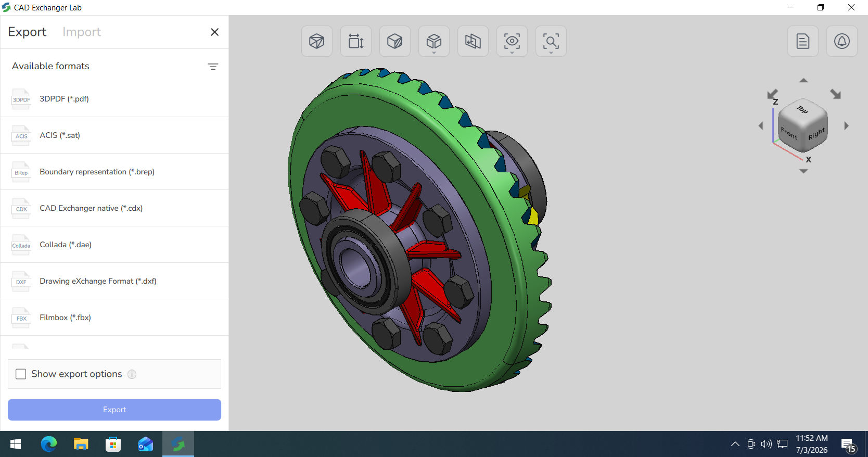
Task: Click CAD Exchanger taskbar icon
Action: pyautogui.click(x=178, y=444)
